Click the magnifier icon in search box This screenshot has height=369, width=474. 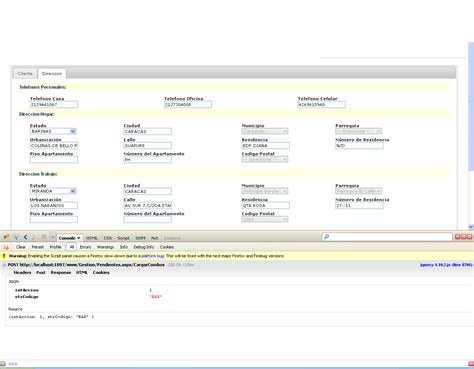(327, 237)
